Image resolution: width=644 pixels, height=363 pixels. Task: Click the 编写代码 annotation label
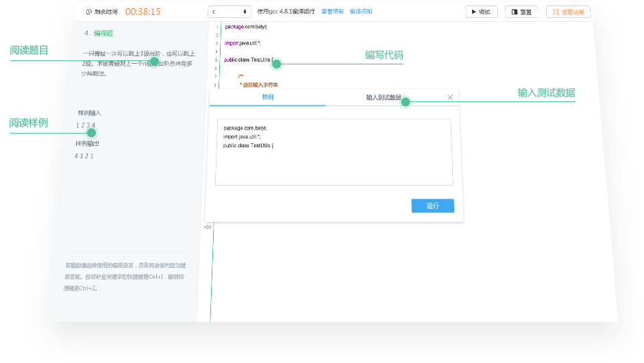click(384, 55)
